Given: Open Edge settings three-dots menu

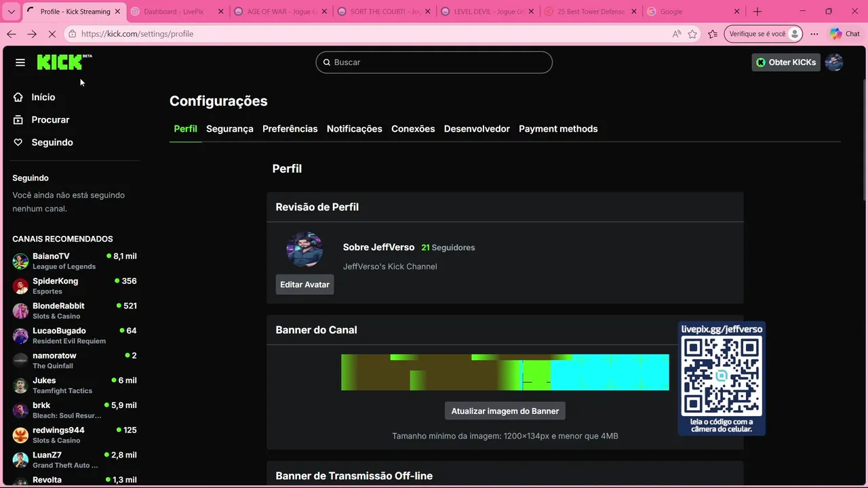Looking at the screenshot, I should 814,34.
